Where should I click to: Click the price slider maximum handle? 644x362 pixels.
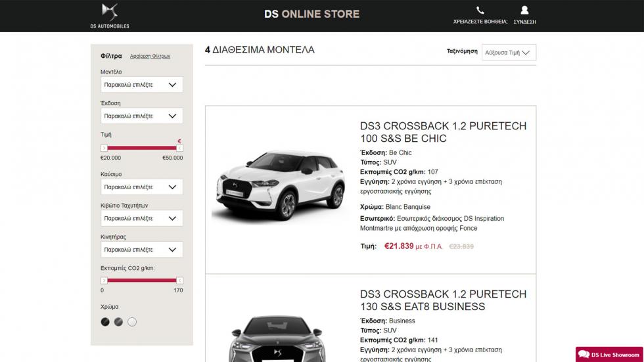click(x=179, y=148)
